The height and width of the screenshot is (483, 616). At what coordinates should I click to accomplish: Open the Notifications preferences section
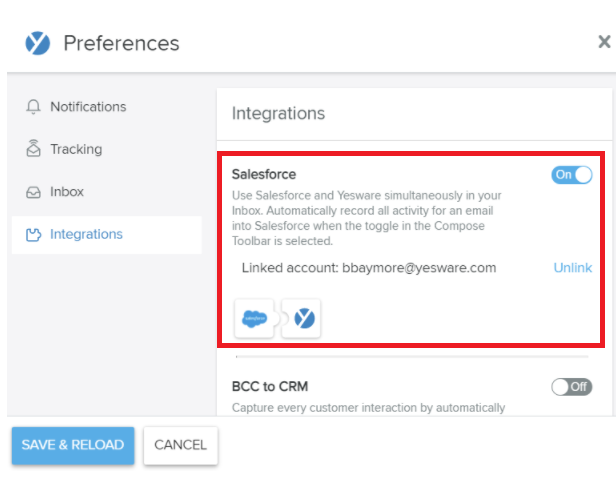click(x=88, y=107)
